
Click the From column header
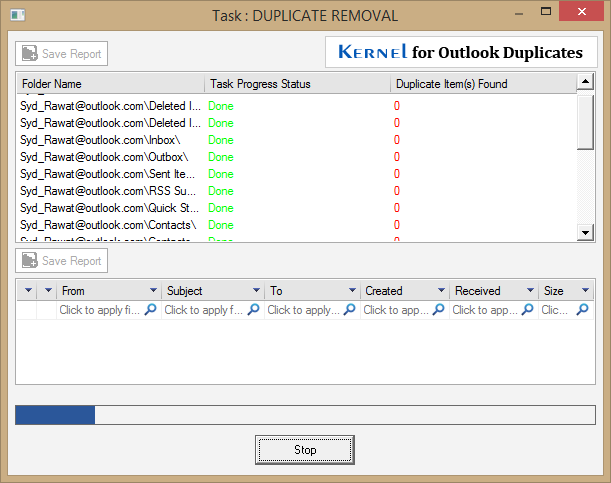click(x=109, y=291)
